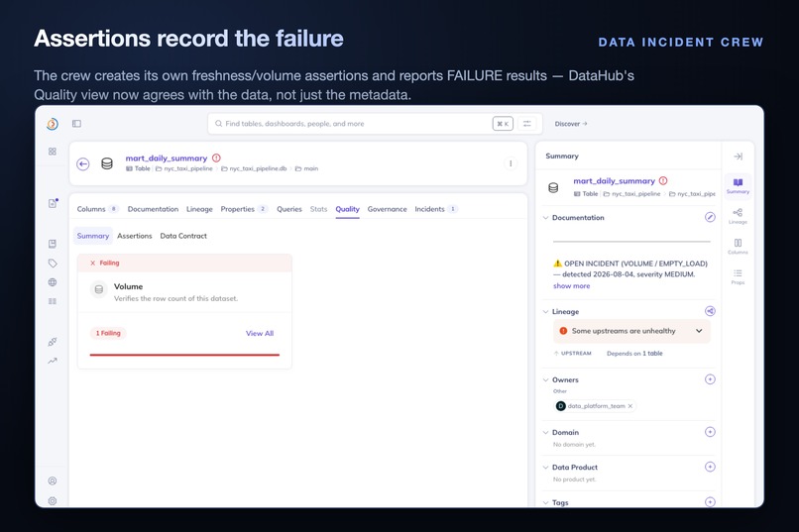
Task: Select the Summary sub-tab under Quality
Action: pos(93,236)
